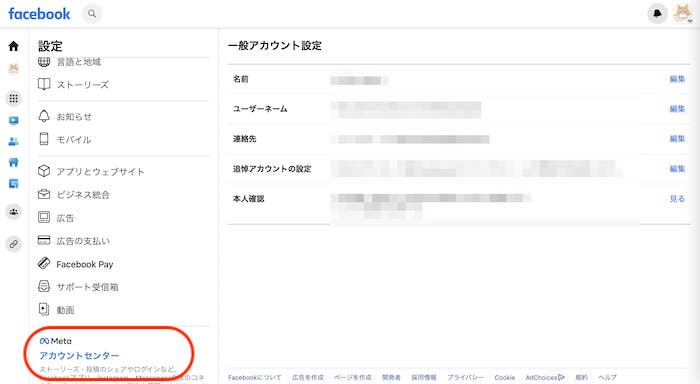This screenshot has height=384, width=700.
Task: Open the apps grid menu icon
Action: point(14,98)
